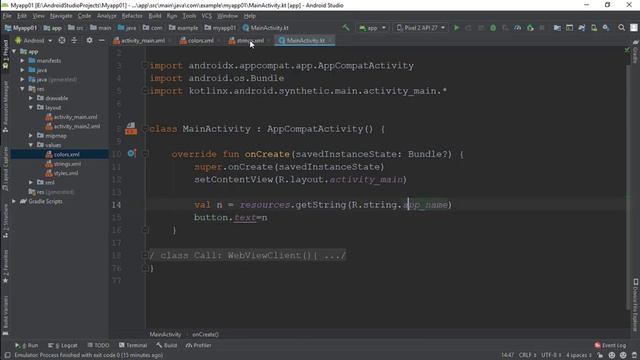Collapse the app module tree node
This screenshot has width=640, height=360.
point(14,51)
